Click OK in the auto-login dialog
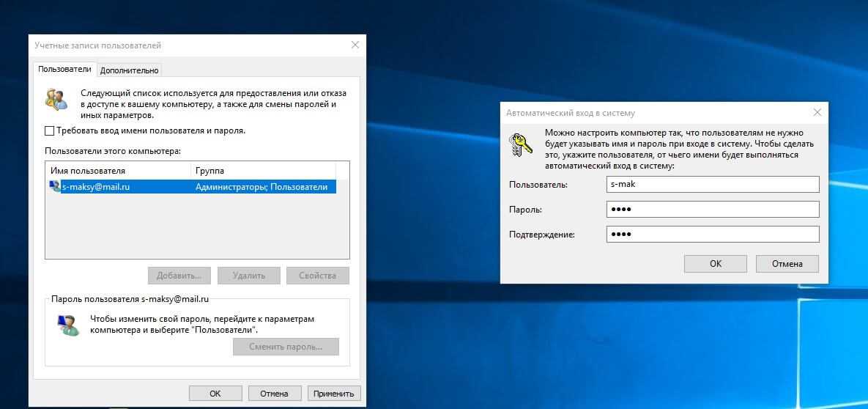868x409 pixels. coord(716,264)
